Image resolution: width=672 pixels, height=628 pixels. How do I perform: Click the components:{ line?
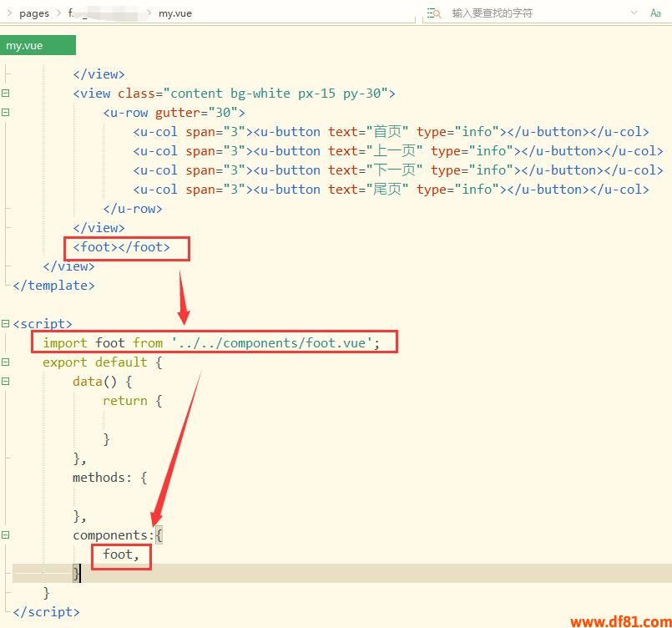118,535
